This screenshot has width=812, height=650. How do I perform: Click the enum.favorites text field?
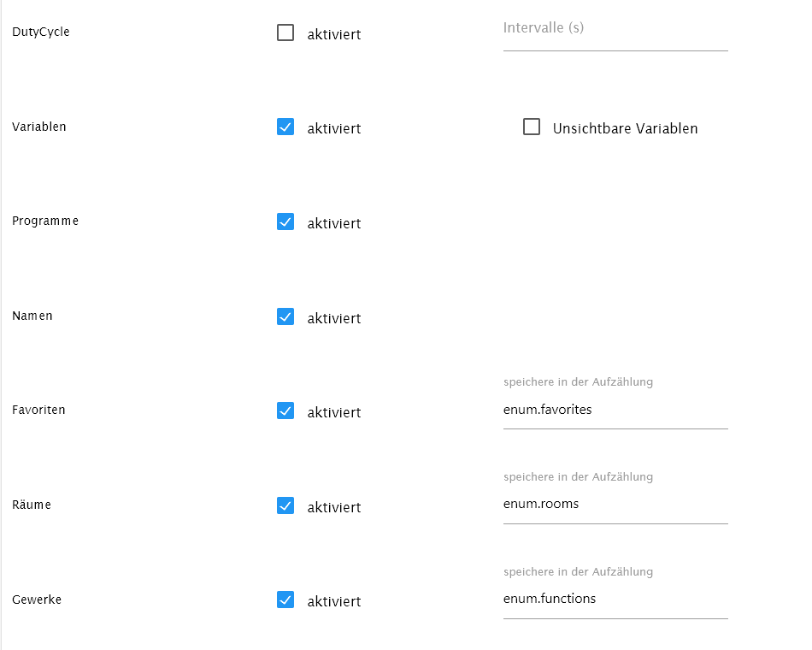pos(615,410)
